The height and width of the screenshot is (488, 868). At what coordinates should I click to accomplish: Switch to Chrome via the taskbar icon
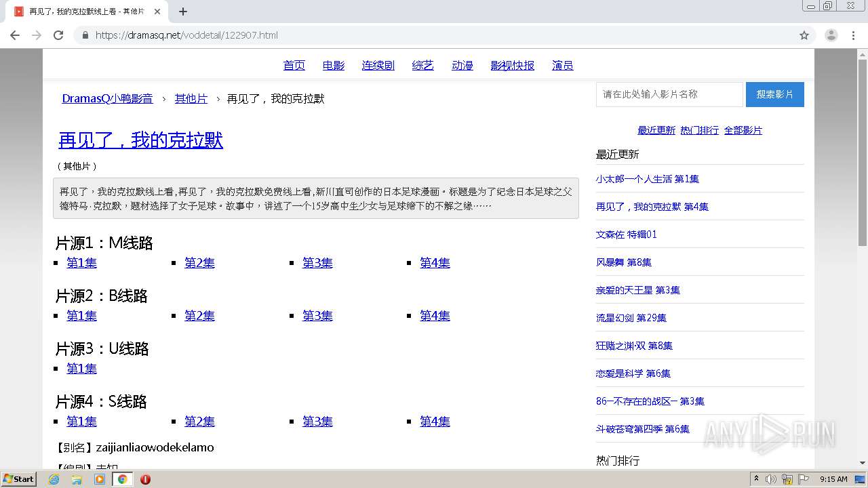tap(122, 479)
